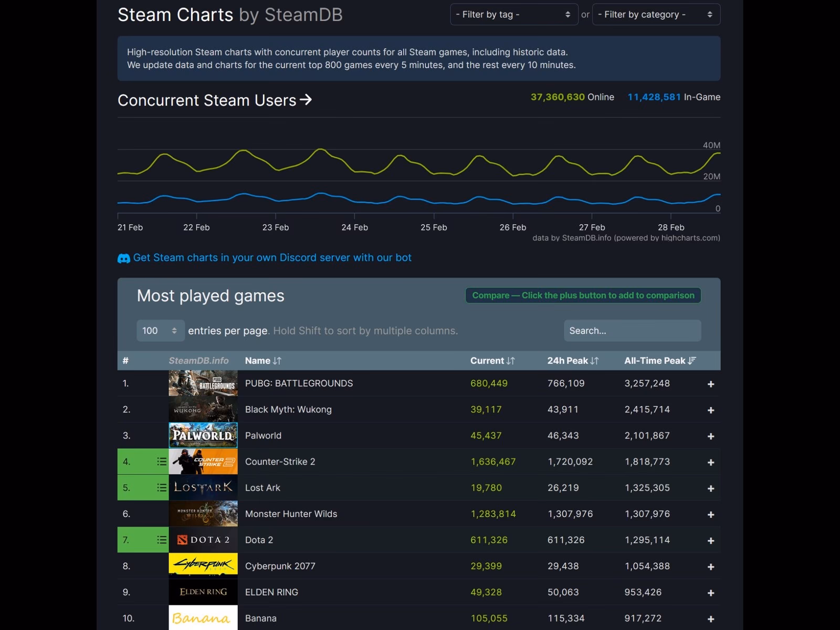Open the Lost Ark name link
The height and width of the screenshot is (630, 840).
tap(262, 488)
